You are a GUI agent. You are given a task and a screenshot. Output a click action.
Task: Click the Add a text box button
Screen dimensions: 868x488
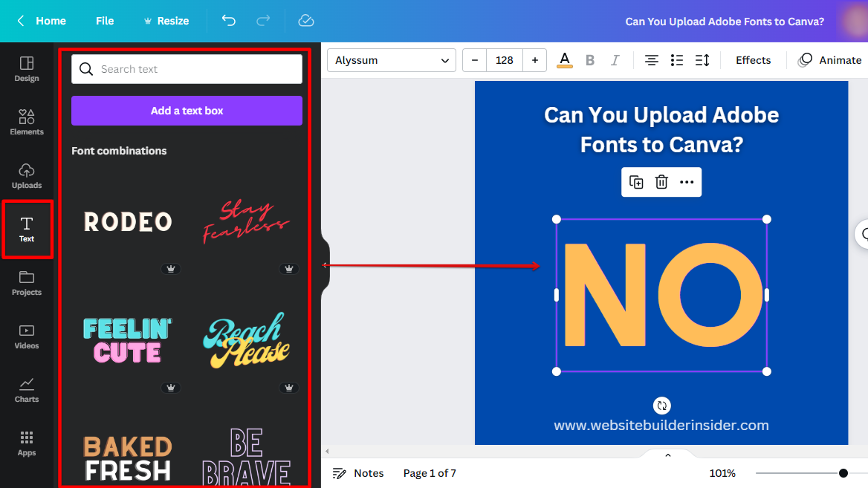[186, 110]
